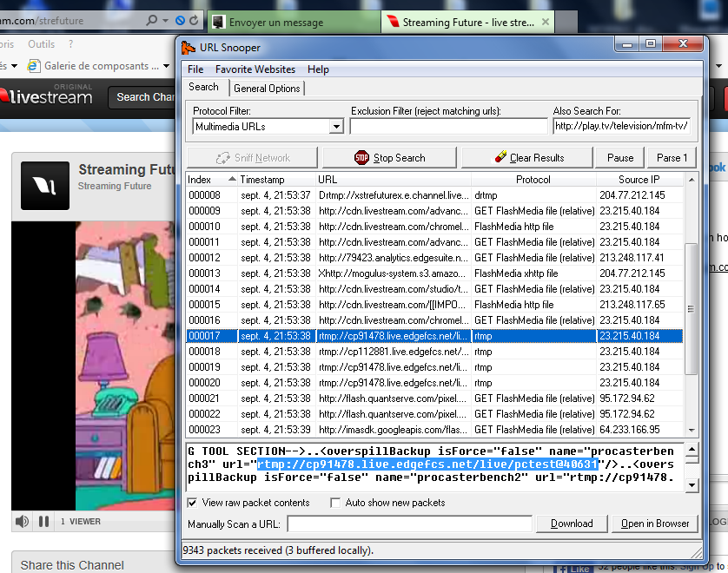Click the Download button
Viewport: 728px width, 573px height.
pyautogui.click(x=572, y=524)
